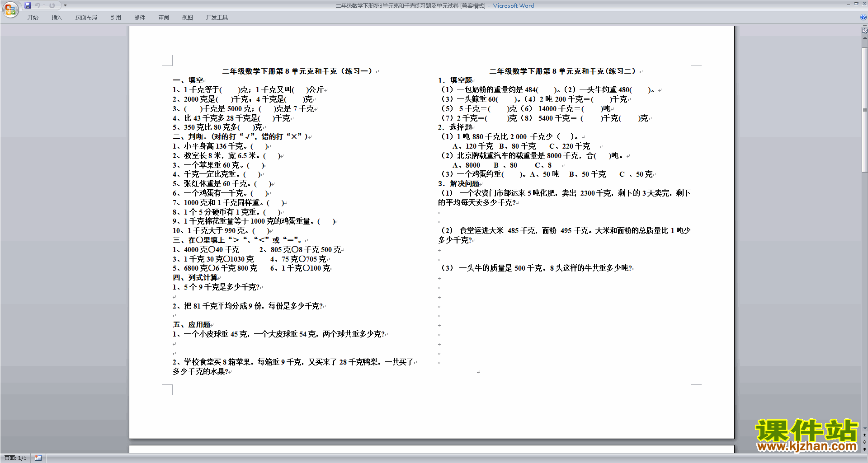
Task: Open the 邮件 tab
Action: pos(140,18)
